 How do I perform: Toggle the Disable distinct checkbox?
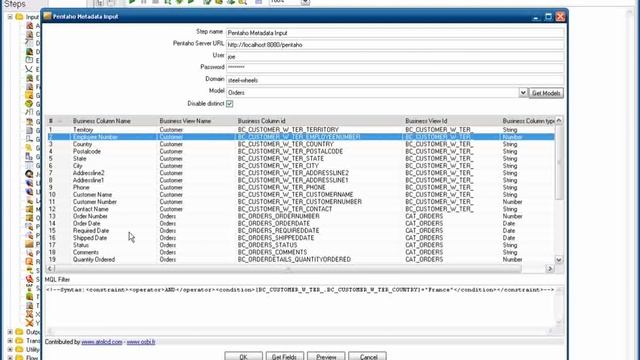click(x=229, y=104)
